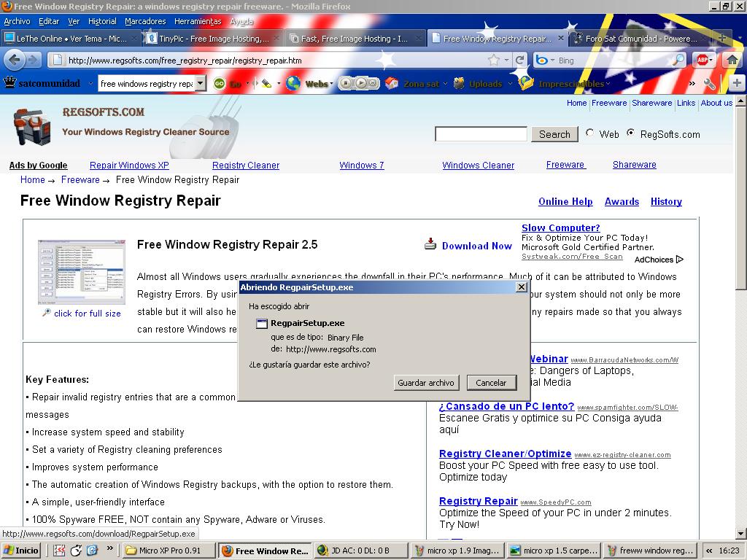Select the Web search radio button

pyautogui.click(x=589, y=133)
